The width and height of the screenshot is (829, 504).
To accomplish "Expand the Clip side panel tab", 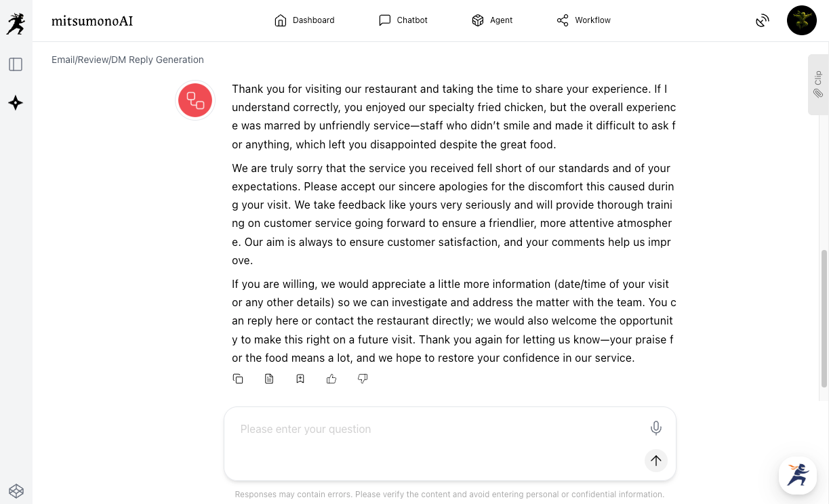I will (x=818, y=85).
